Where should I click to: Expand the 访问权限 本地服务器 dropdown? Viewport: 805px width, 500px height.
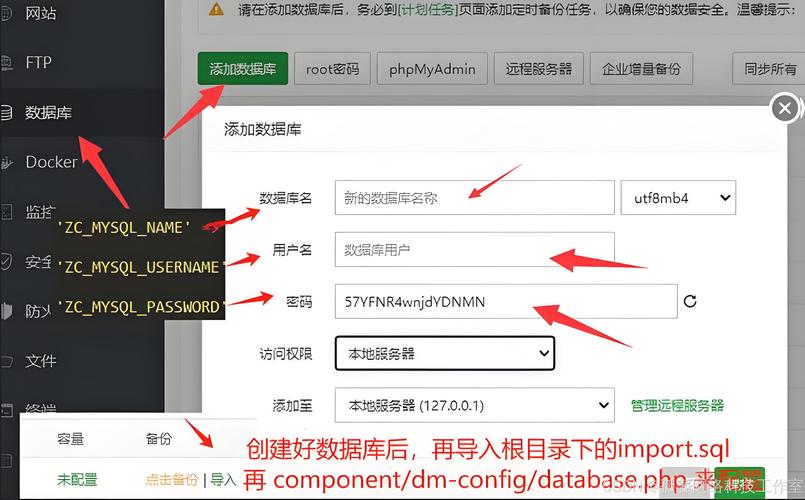[x=445, y=353]
